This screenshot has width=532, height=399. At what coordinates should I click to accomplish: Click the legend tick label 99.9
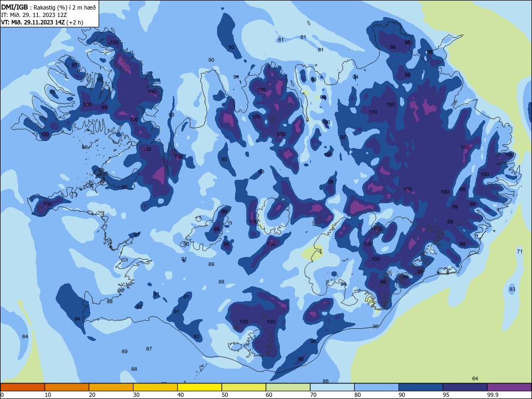point(492,395)
